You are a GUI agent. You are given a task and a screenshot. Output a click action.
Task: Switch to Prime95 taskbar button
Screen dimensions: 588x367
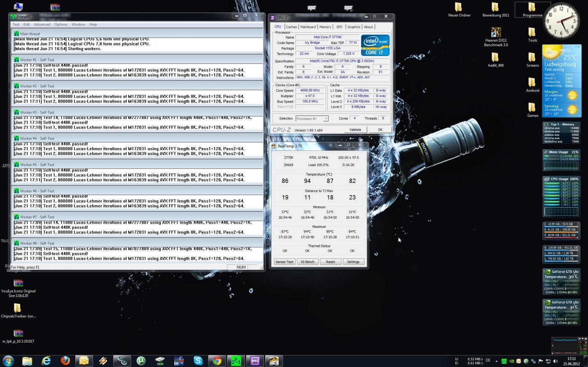point(236,361)
